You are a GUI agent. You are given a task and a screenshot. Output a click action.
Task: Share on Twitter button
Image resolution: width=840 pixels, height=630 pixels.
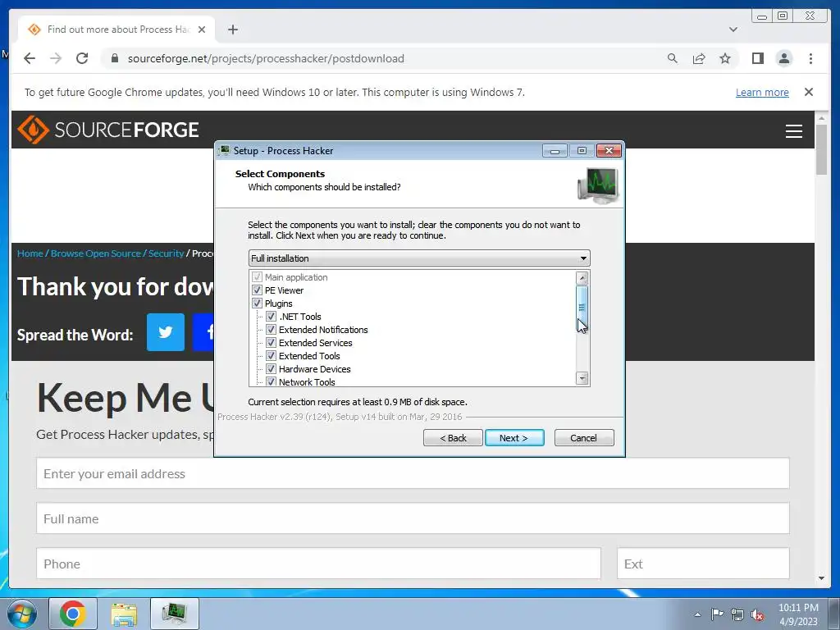click(166, 332)
